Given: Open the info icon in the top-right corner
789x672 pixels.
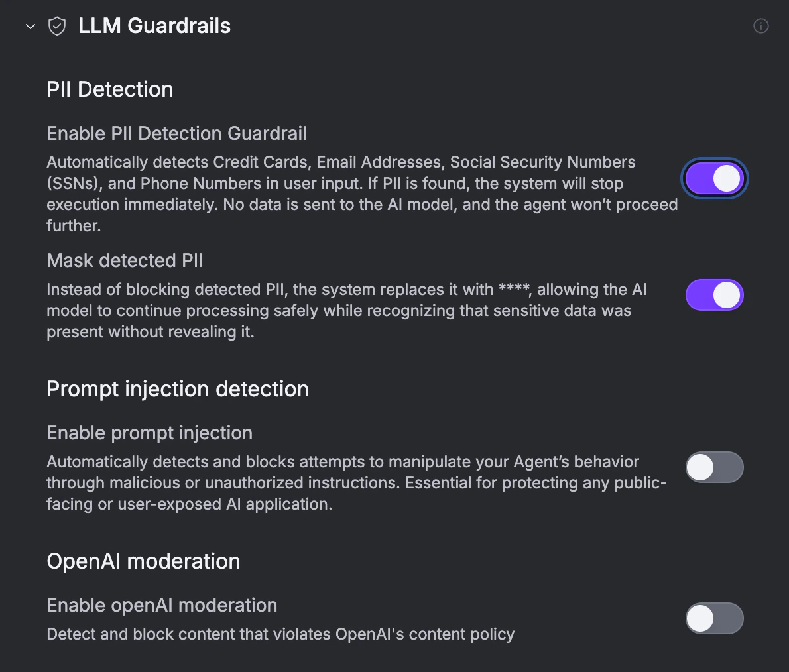Looking at the screenshot, I should [x=760, y=26].
